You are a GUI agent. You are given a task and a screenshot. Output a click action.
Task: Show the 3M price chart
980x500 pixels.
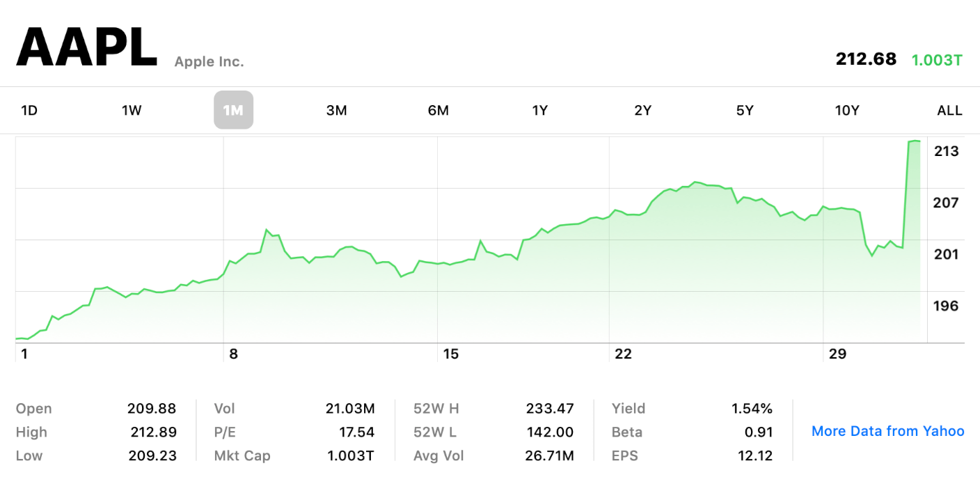tap(336, 110)
